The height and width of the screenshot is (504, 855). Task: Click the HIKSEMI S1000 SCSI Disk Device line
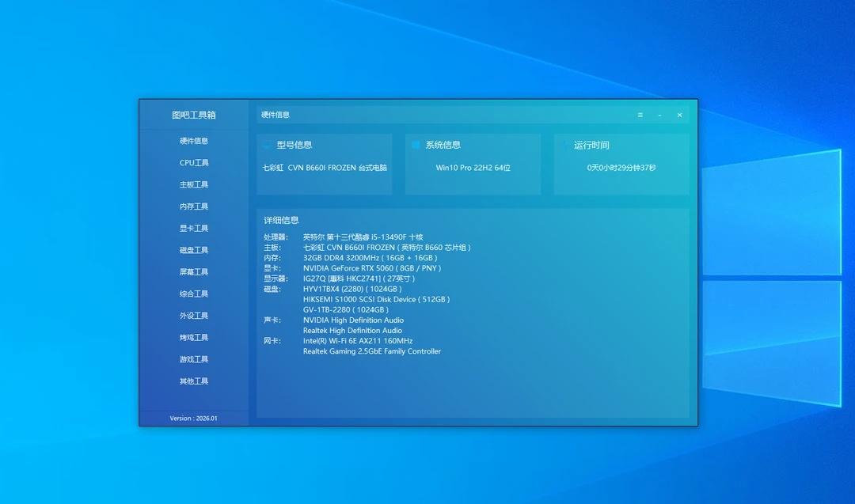tap(376, 299)
